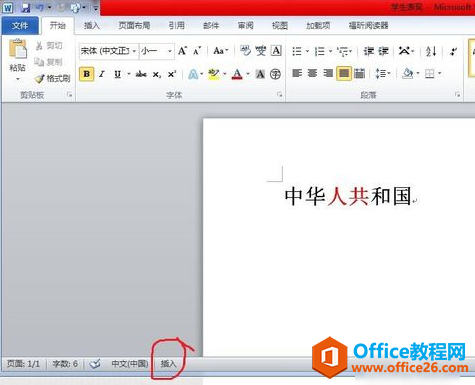This screenshot has height=385, width=475.
Task: Click the Cut (剪切) scissors button
Action: 48,45
